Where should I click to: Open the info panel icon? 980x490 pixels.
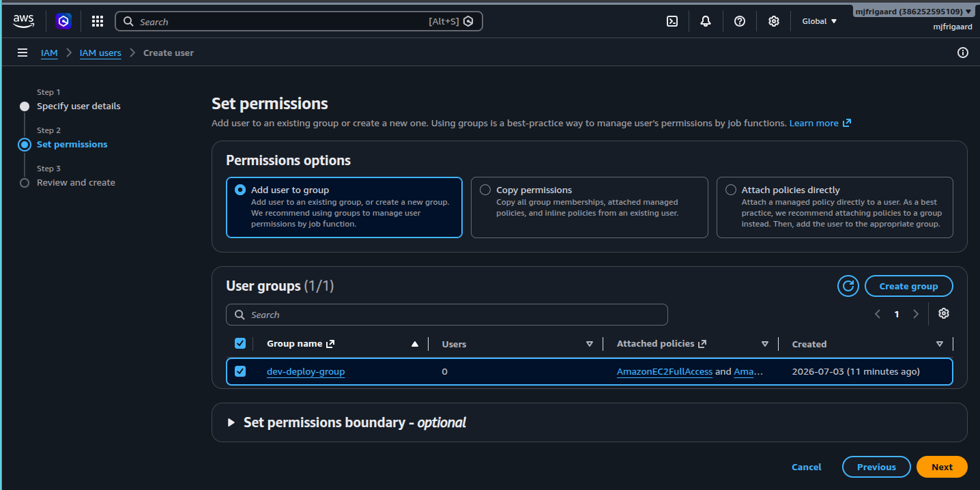click(x=963, y=53)
